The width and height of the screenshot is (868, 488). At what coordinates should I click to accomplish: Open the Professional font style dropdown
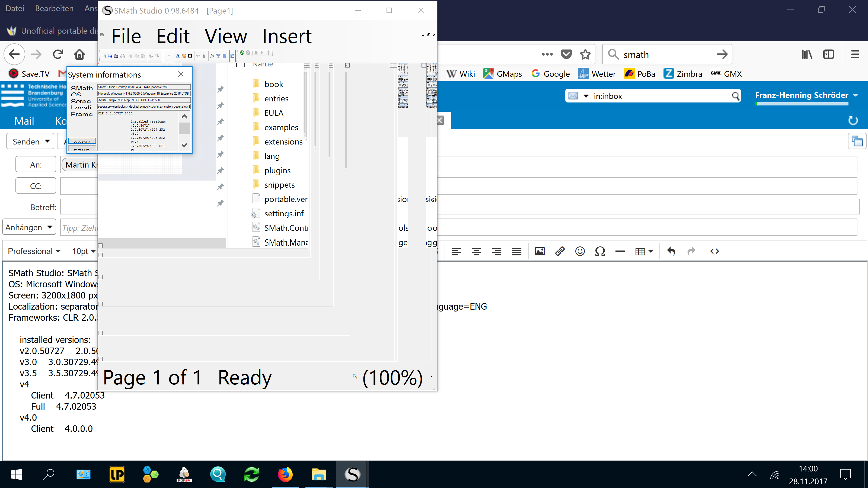coord(34,251)
